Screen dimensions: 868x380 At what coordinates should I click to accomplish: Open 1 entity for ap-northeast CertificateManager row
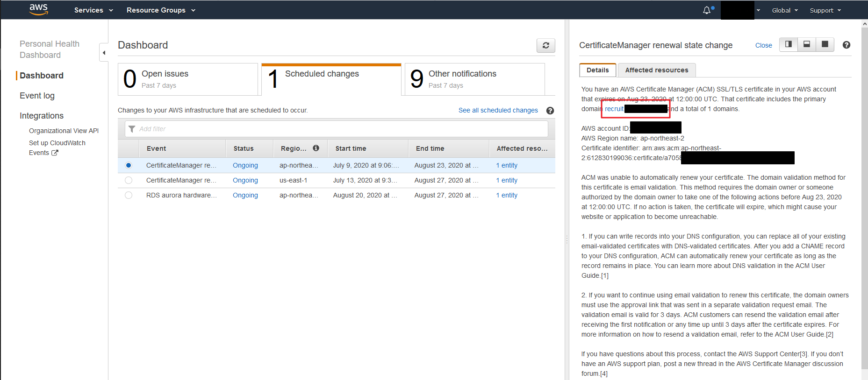(507, 165)
